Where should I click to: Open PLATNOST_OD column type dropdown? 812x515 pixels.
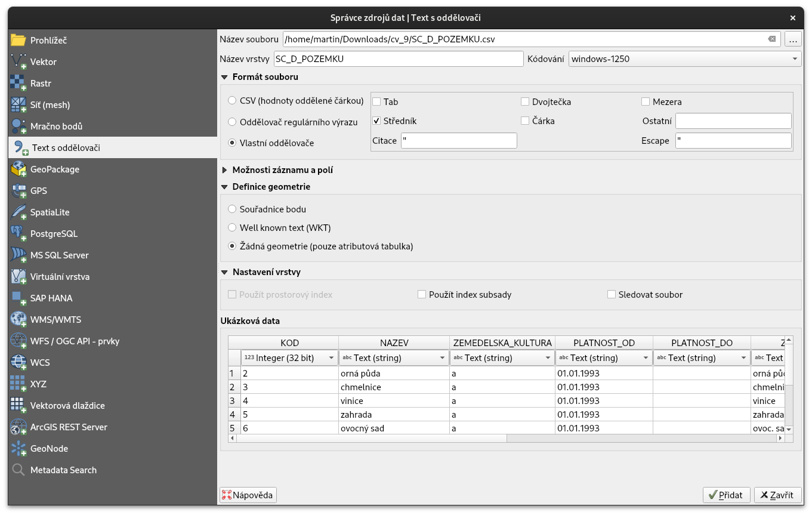(604, 358)
